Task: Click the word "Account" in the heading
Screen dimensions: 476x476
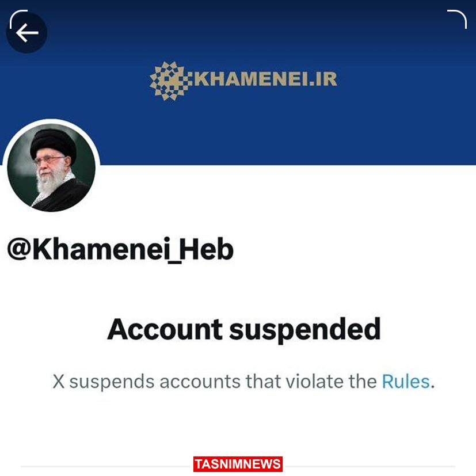Action: coord(165,329)
